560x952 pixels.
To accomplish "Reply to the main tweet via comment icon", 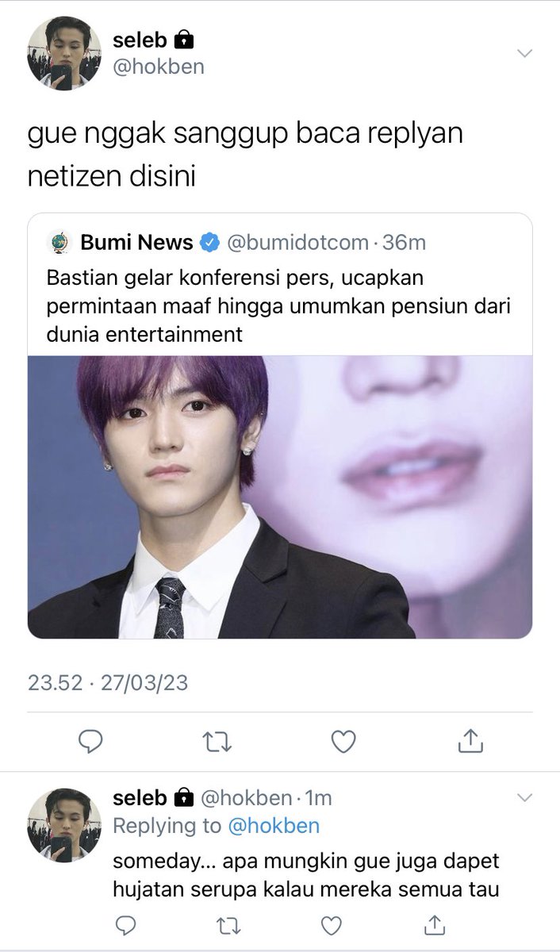I will point(91,741).
